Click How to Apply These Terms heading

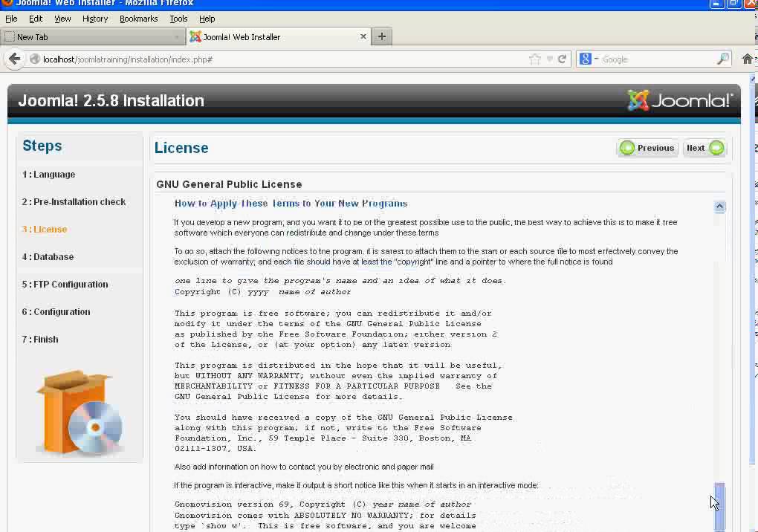pos(291,204)
